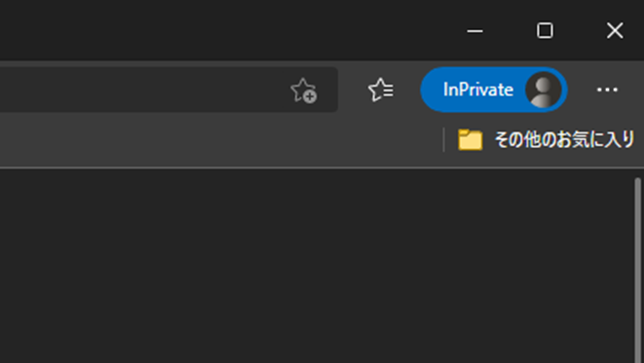Add this page to favorites via star-plus icon
This screenshot has height=363, width=644.
pyautogui.click(x=304, y=90)
